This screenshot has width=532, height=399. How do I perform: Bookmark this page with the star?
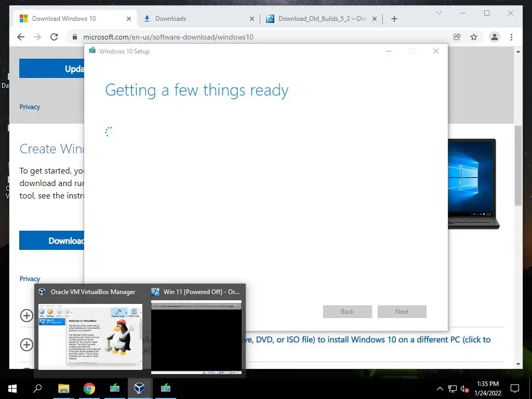(x=474, y=37)
